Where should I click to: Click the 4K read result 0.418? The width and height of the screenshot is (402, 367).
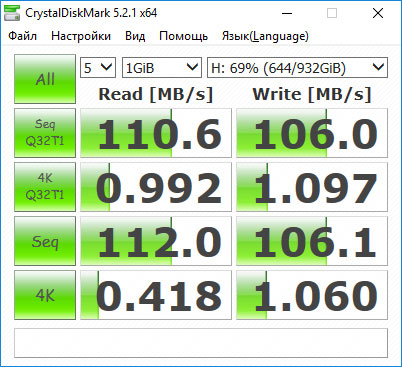[x=156, y=295]
